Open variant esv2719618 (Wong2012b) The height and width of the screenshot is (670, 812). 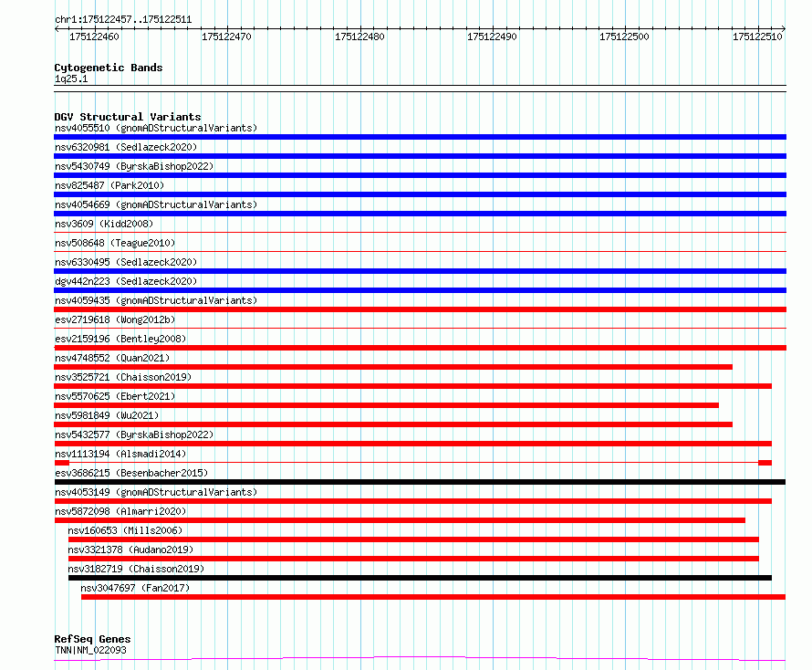[115, 319]
